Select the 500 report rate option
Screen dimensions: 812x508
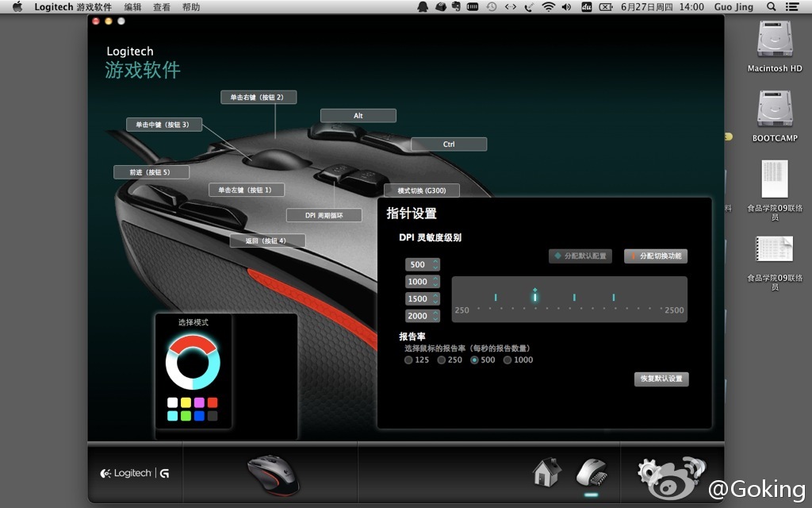tap(474, 360)
